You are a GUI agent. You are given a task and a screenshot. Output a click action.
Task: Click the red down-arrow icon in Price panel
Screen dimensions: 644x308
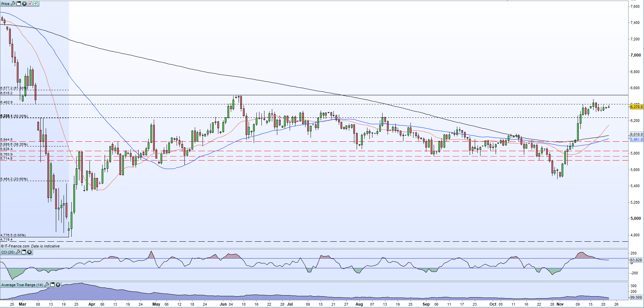pos(30,3)
